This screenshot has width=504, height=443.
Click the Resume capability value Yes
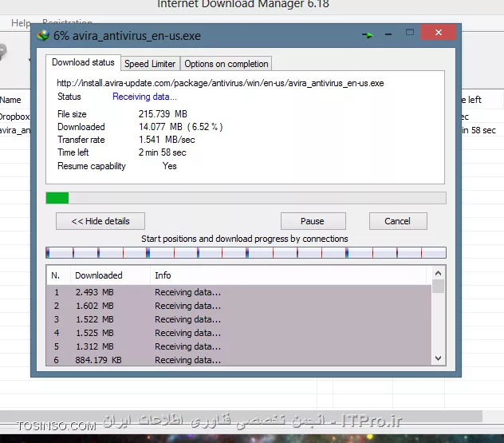tap(169, 166)
